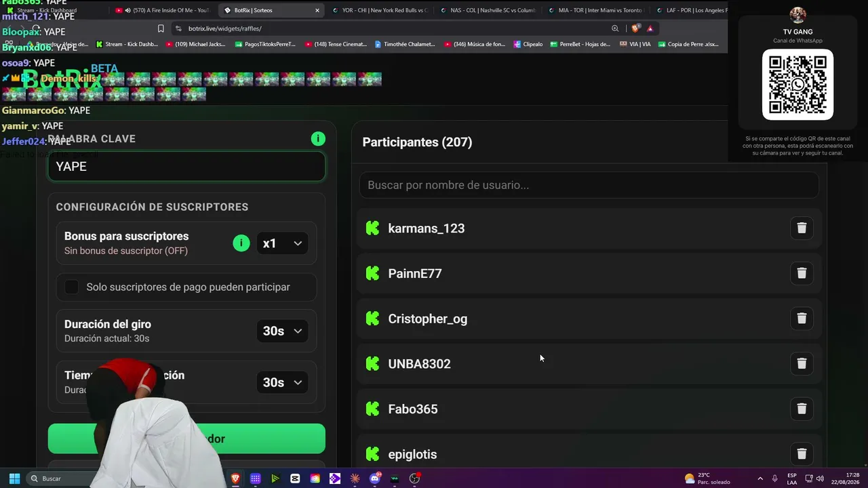Viewport: 868px width, 488px height.
Task: Remove epiglotis using trash icon
Action: tap(802, 454)
